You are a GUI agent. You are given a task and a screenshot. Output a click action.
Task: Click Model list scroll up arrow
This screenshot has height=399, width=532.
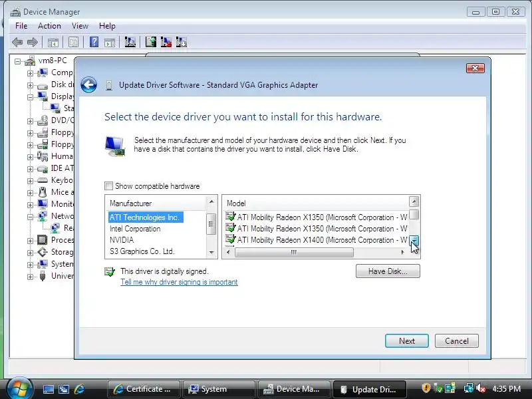pos(414,201)
